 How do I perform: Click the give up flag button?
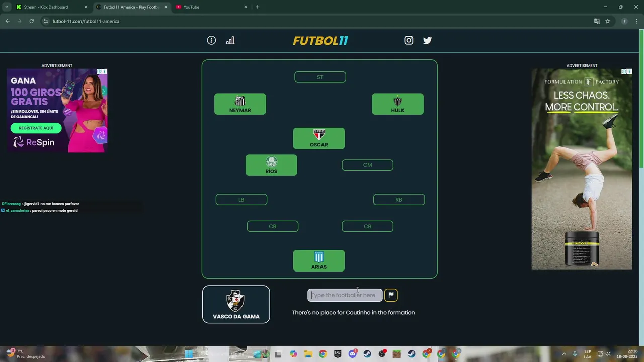pyautogui.click(x=391, y=295)
